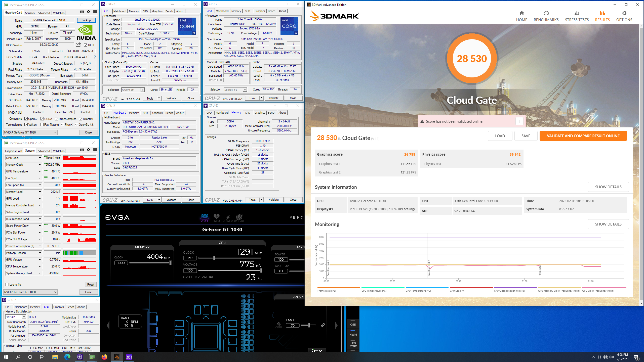Expand Board Power Draw sensor dropdown
644x362 pixels.
40,226
